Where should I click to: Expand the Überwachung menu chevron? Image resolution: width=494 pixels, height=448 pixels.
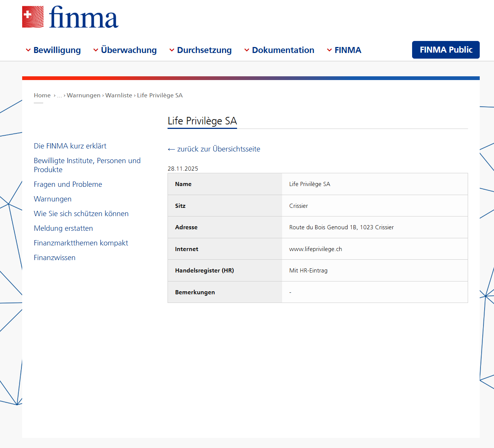(x=96, y=50)
